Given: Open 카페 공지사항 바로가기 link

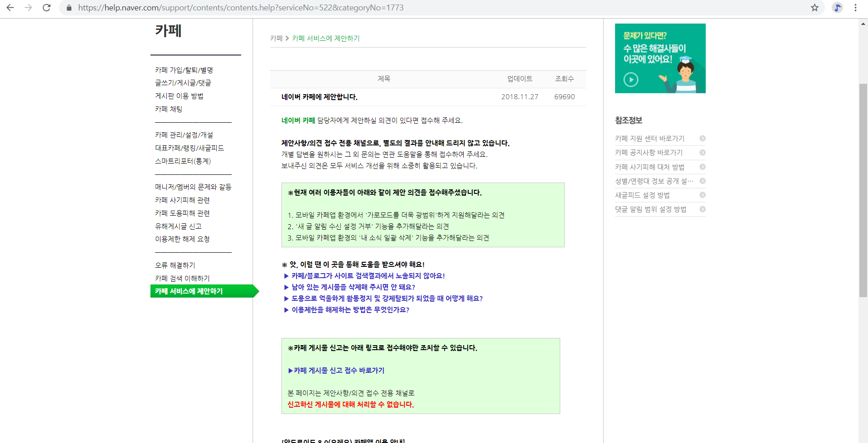Looking at the screenshot, I should 649,153.
